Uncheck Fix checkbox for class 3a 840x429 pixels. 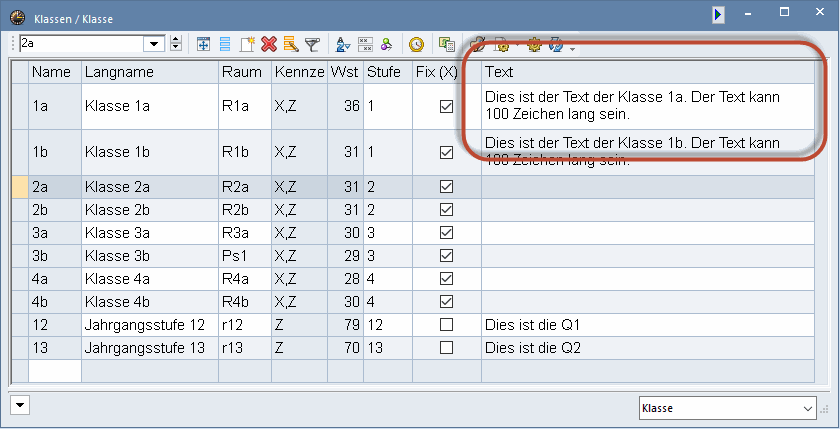coord(446,232)
